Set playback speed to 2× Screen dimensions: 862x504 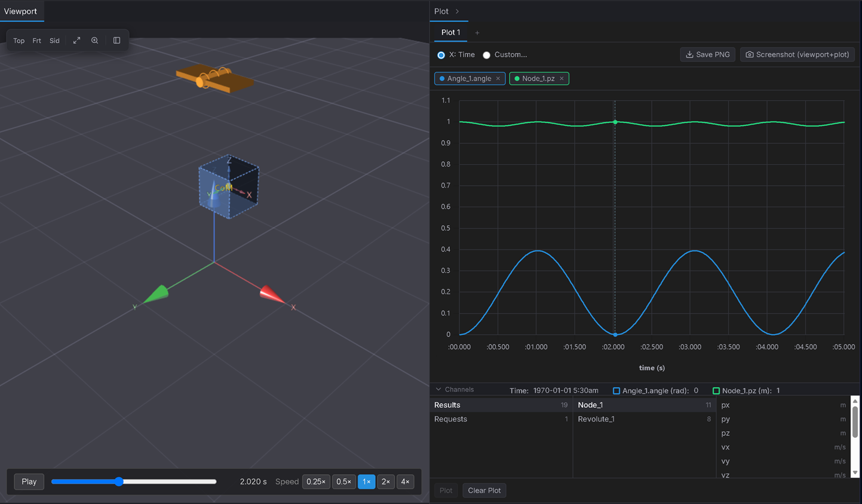[x=386, y=481]
